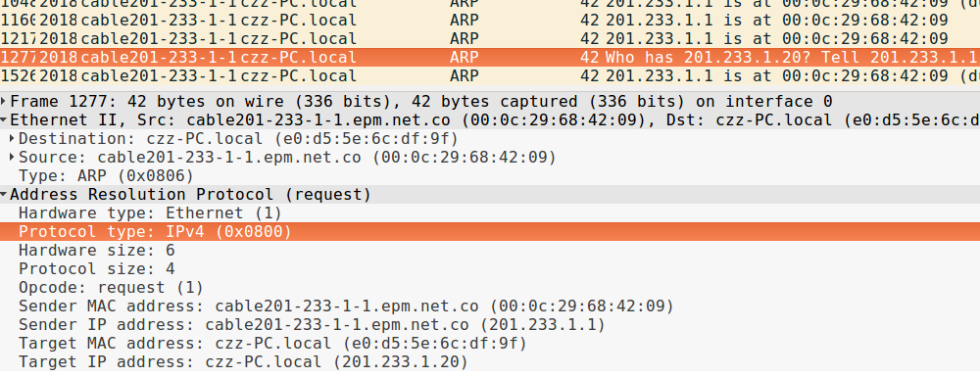Expand the Source cable201-233-1-1 field
Image resolution: width=980 pixels, height=377 pixels.
tap(13, 158)
